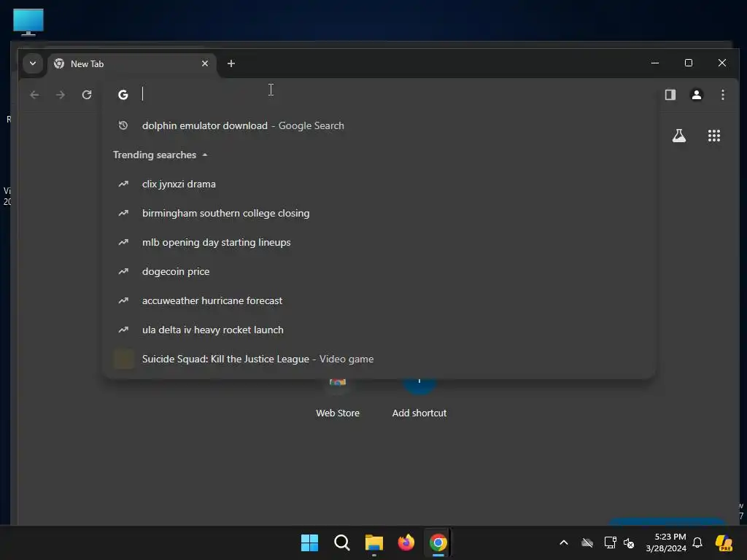
Task: Open the network status tray icon
Action: coord(610,542)
